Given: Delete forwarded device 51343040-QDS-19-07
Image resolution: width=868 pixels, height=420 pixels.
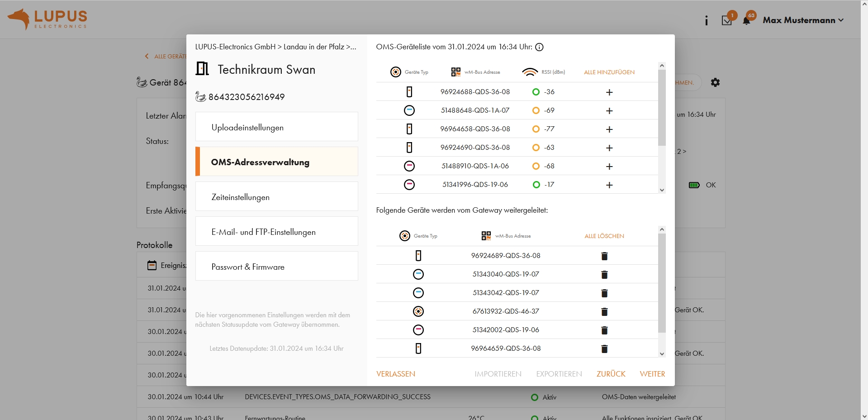Looking at the screenshot, I should click(604, 275).
